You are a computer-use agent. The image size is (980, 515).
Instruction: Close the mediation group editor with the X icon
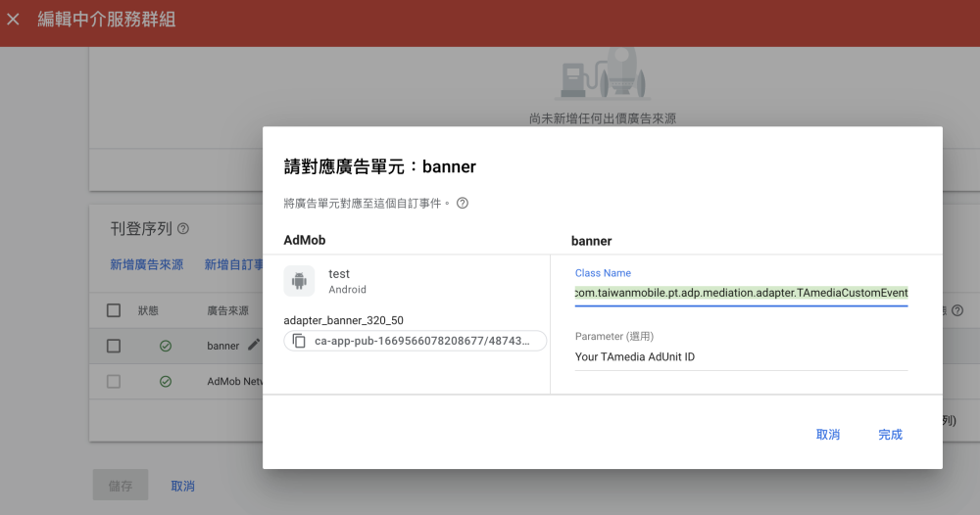pos(13,20)
